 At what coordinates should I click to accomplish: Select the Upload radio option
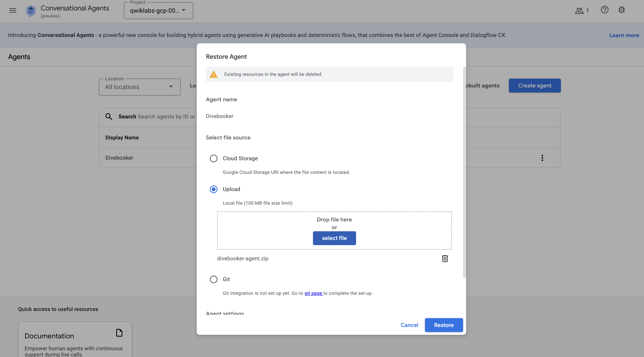tap(213, 189)
